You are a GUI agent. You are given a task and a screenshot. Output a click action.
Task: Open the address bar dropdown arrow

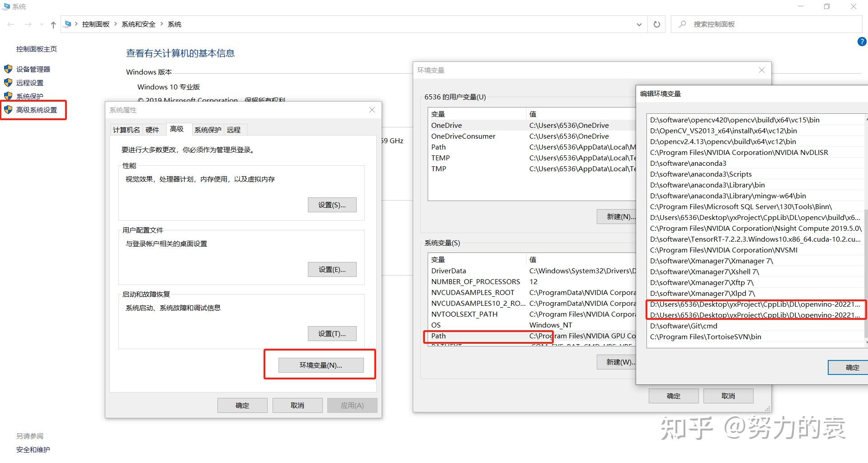coord(639,24)
